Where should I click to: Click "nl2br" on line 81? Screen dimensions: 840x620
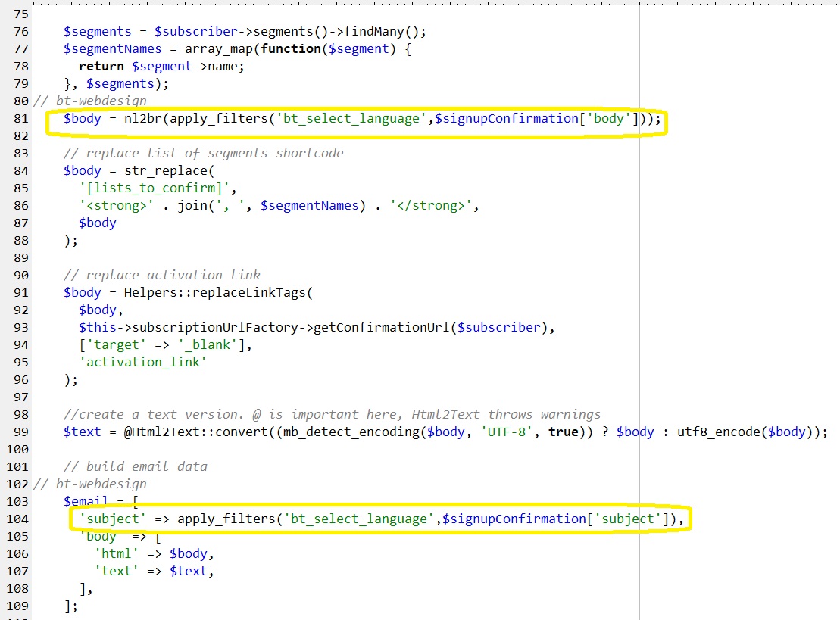tap(143, 118)
